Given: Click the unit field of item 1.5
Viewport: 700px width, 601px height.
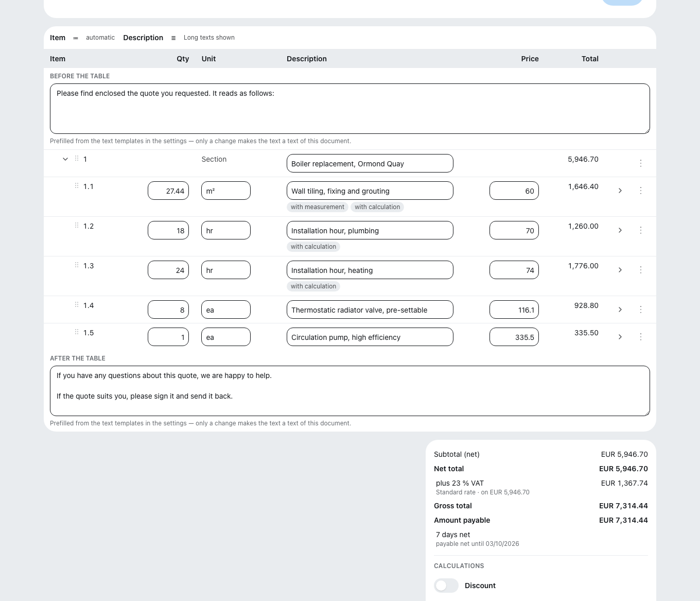Looking at the screenshot, I should (x=226, y=337).
